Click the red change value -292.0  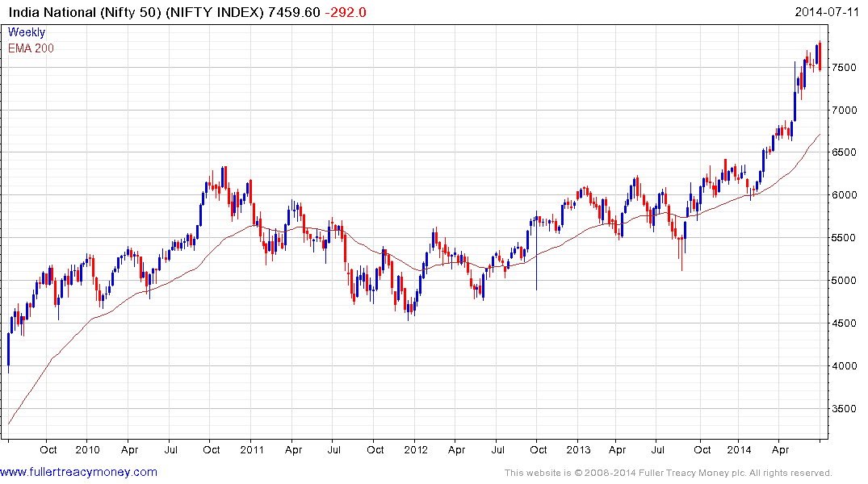(x=346, y=12)
